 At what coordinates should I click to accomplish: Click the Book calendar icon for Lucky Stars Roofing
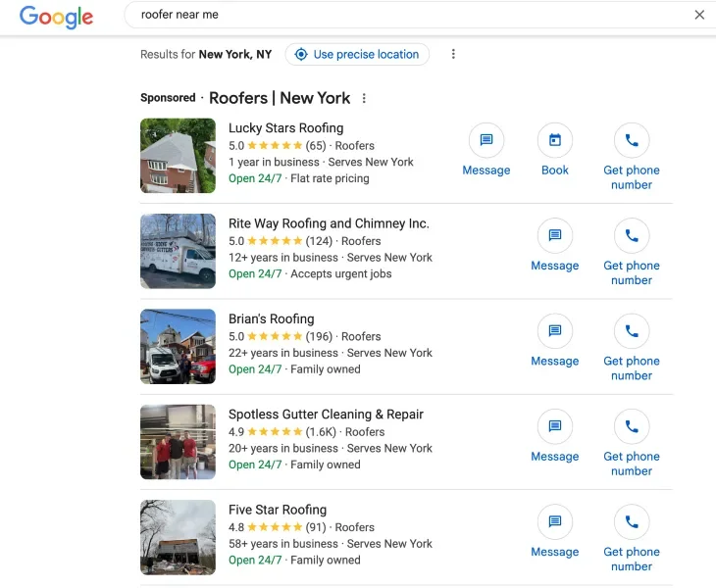point(555,140)
